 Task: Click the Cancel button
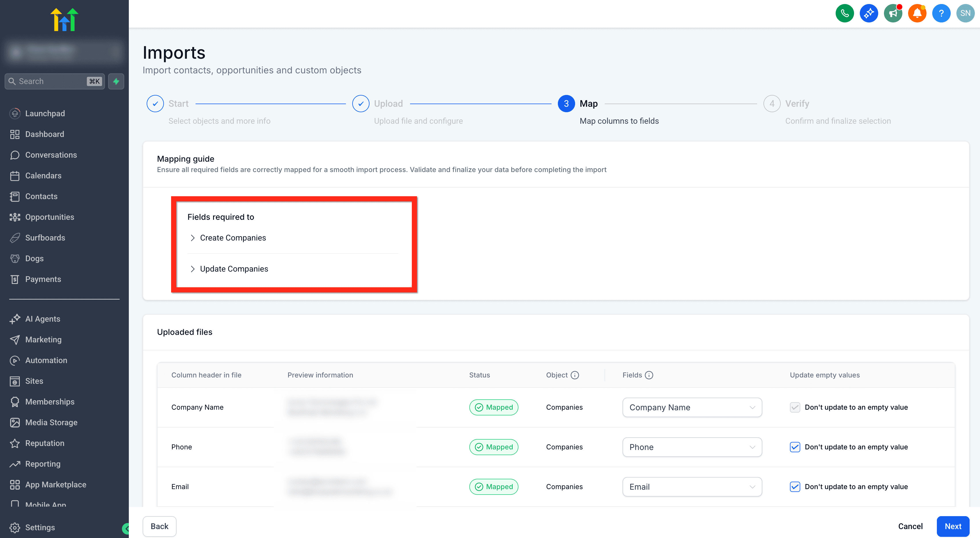pos(910,526)
